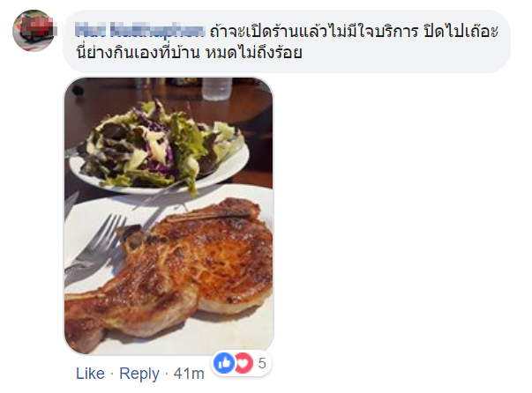Click the water glass in the photo

217,89
